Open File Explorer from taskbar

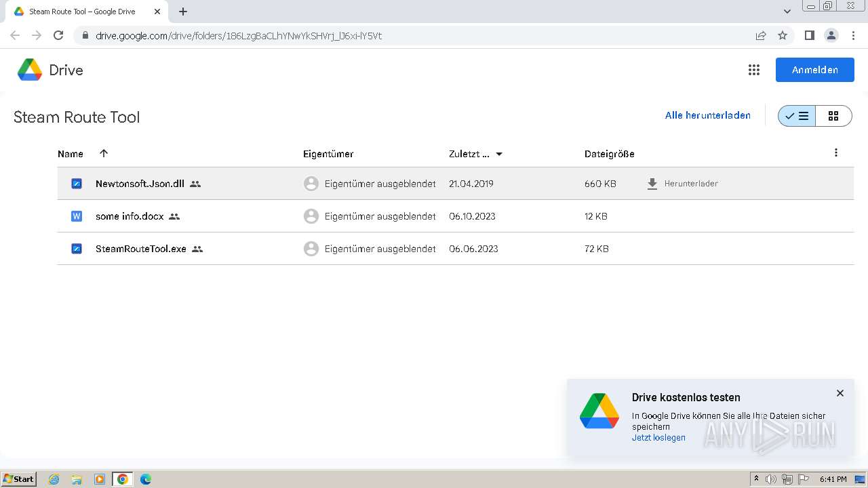coord(77,479)
